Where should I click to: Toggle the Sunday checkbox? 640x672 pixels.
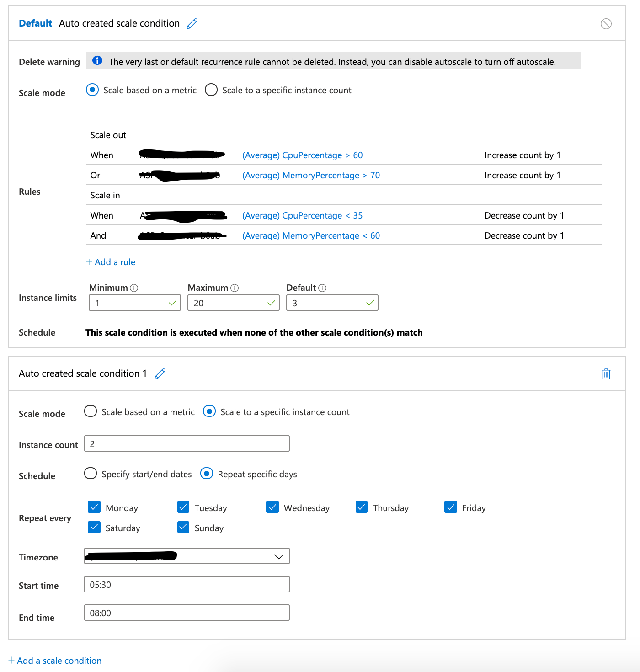point(183,527)
